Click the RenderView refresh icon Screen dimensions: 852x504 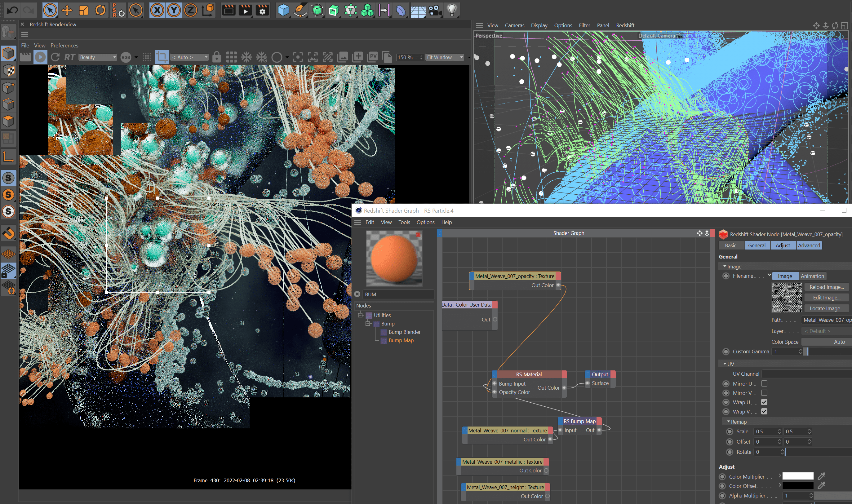point(55,57)
